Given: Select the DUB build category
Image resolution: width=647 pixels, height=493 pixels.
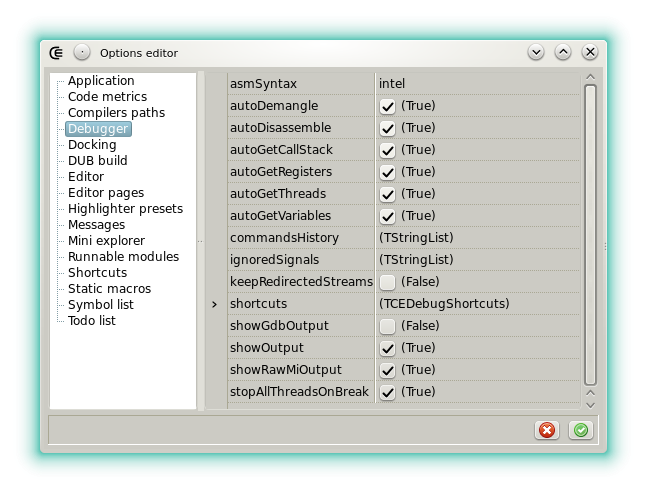Looking at the screenshot, I should (x=97, y=161).
